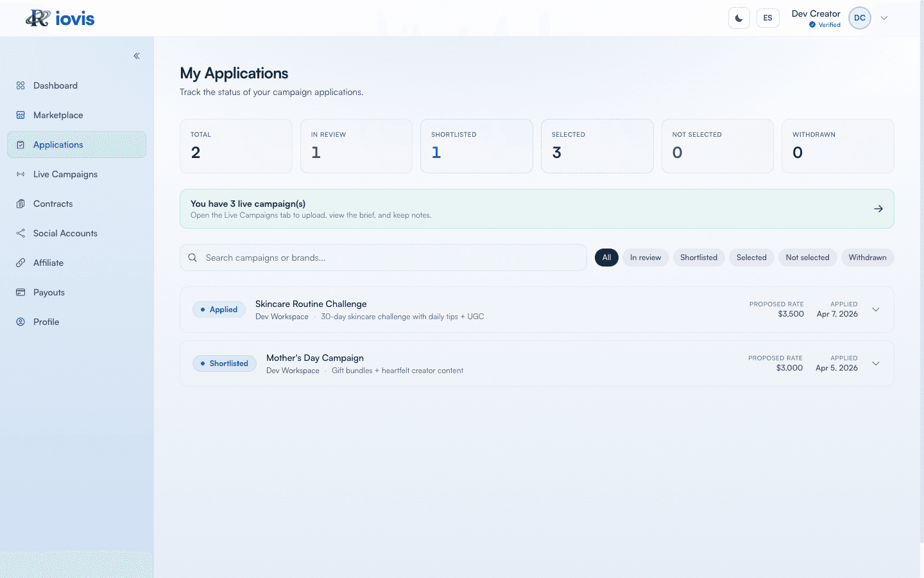Navigate to Contracts in the sidebar
Screen dimensions: 924x578
(x=76, y=204)
